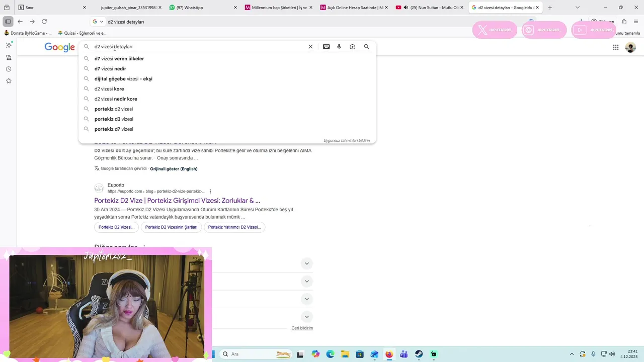
Task: Expand the fourth 'Diğer sorular' question
Action: [306, 317]
